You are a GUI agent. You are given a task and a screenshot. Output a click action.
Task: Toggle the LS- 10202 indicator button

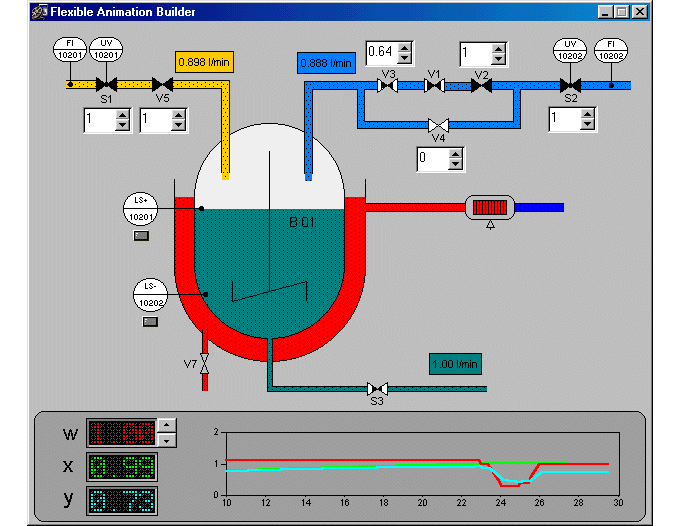click(151, 322)
